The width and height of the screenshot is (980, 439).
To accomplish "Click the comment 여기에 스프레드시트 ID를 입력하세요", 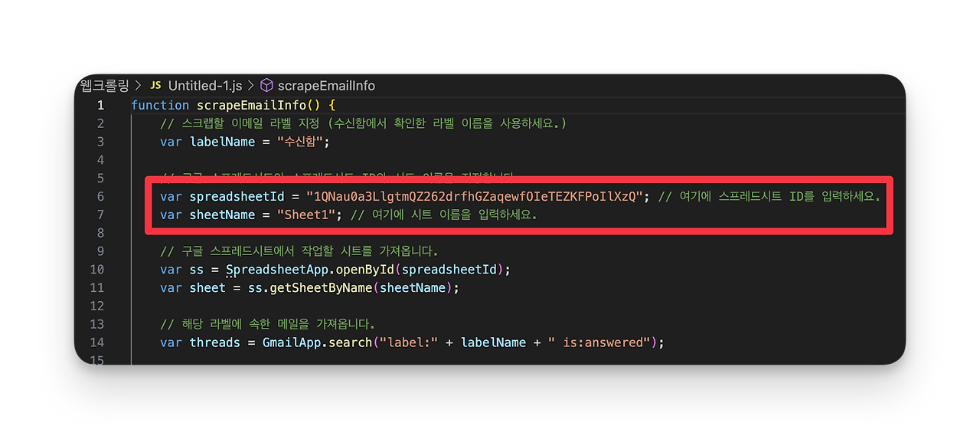I will point(769,197).
